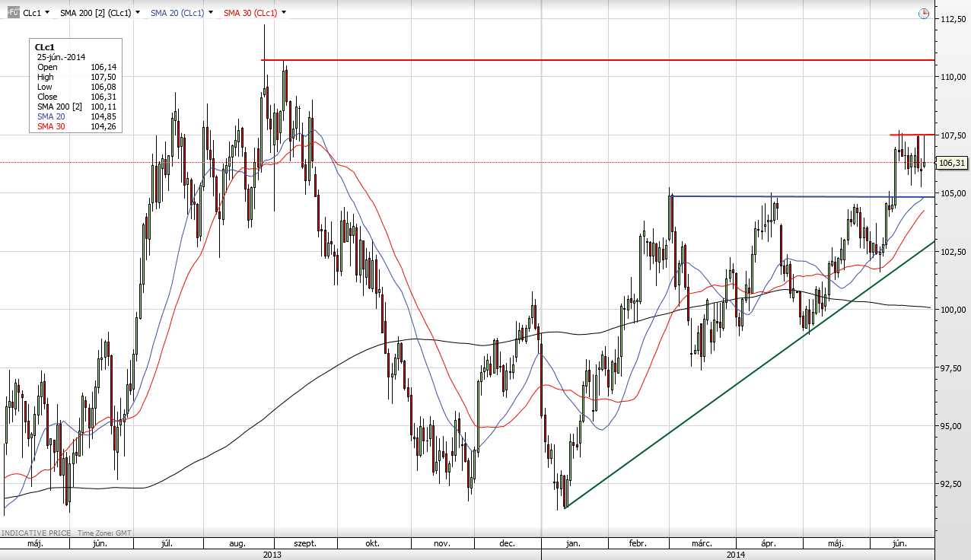971x560 pixels.
Task: Click the szept. month label on time axis
Action: pos(304,544)
